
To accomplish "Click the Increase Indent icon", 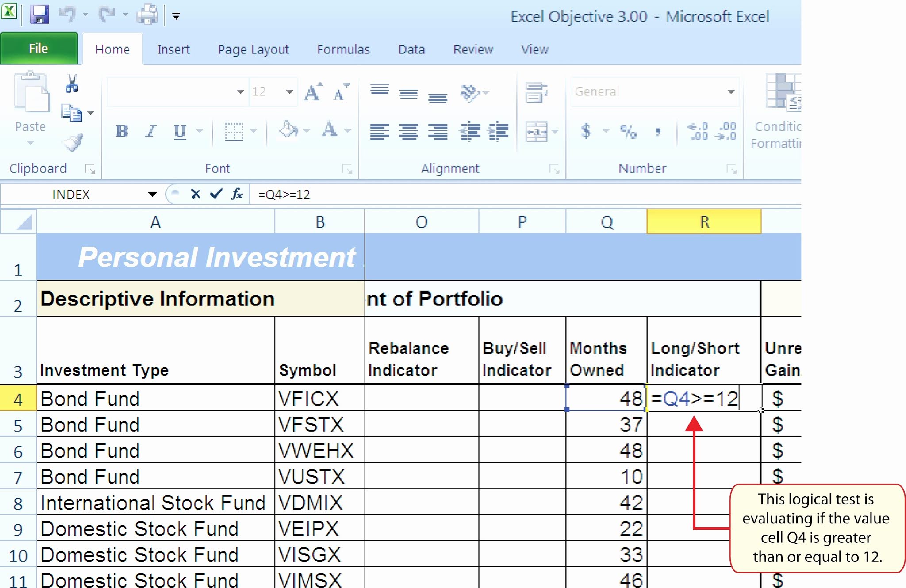I will point(498,132).
